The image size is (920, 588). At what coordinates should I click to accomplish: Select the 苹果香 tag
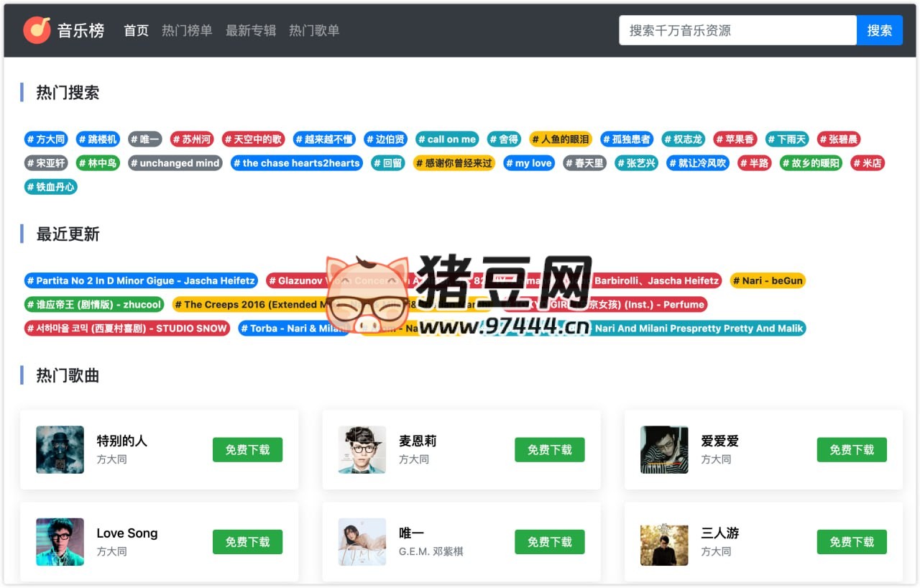coord(735,139)
